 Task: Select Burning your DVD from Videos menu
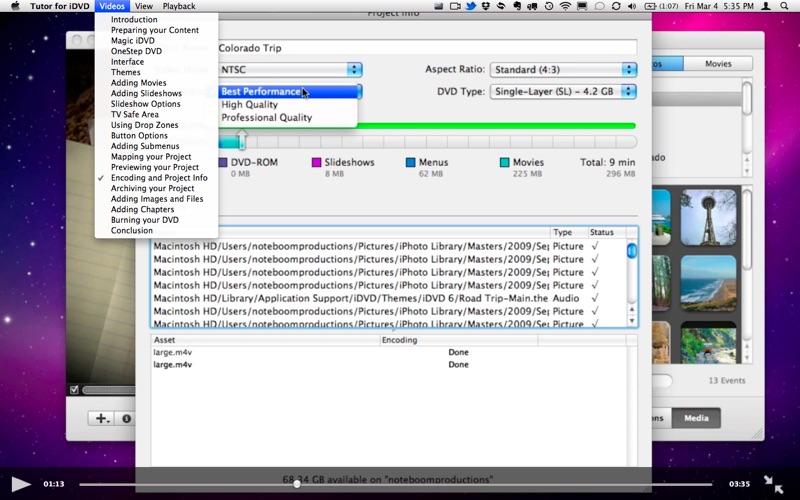tap(145, 220)
